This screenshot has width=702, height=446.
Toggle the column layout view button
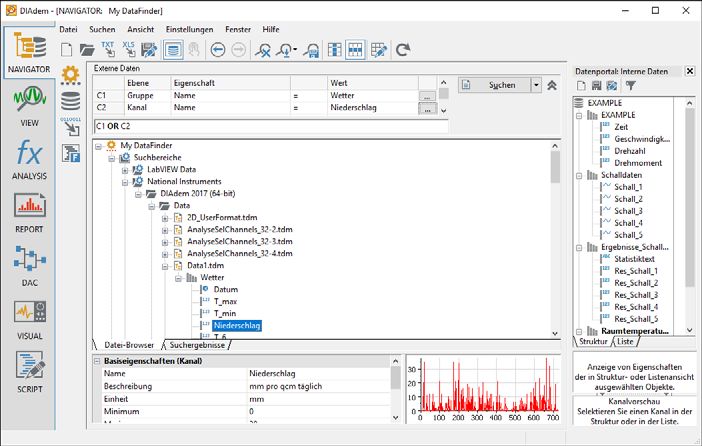pos(334,50)
